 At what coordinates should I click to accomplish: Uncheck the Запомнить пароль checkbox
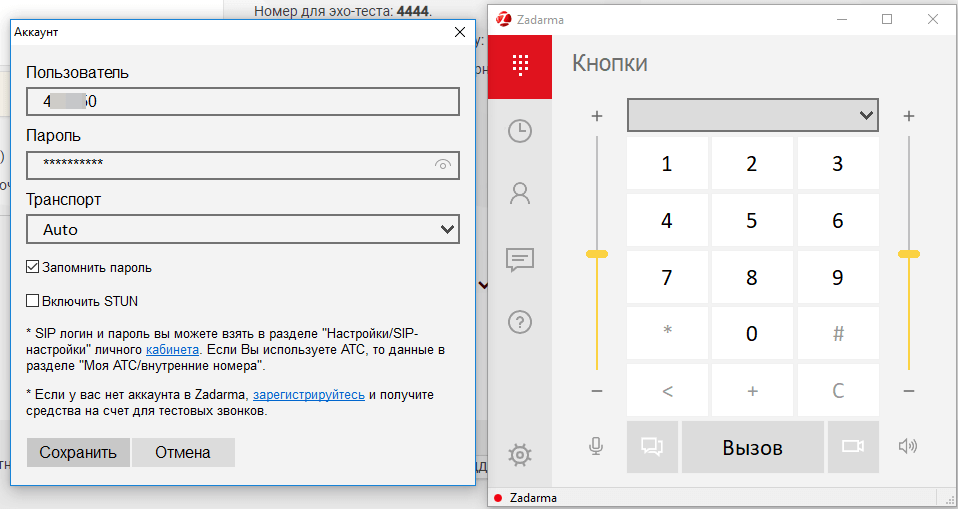(33, 268)
